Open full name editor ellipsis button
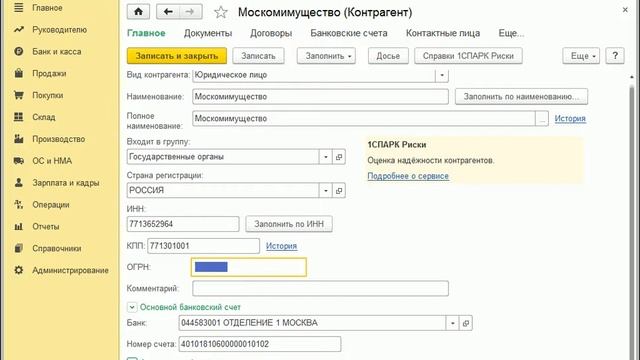Screen dimensions: 640x360 pyautogui.click(x=542, y=119)
